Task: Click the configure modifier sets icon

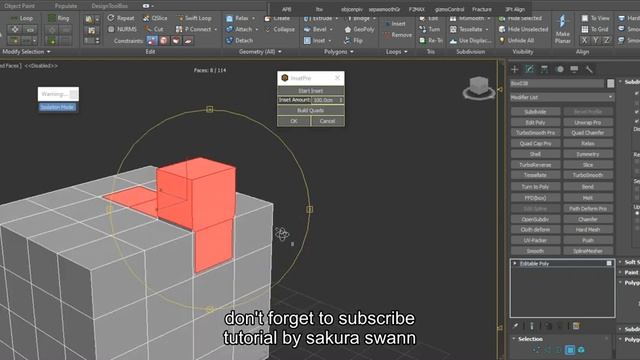Action: [576, 326]
